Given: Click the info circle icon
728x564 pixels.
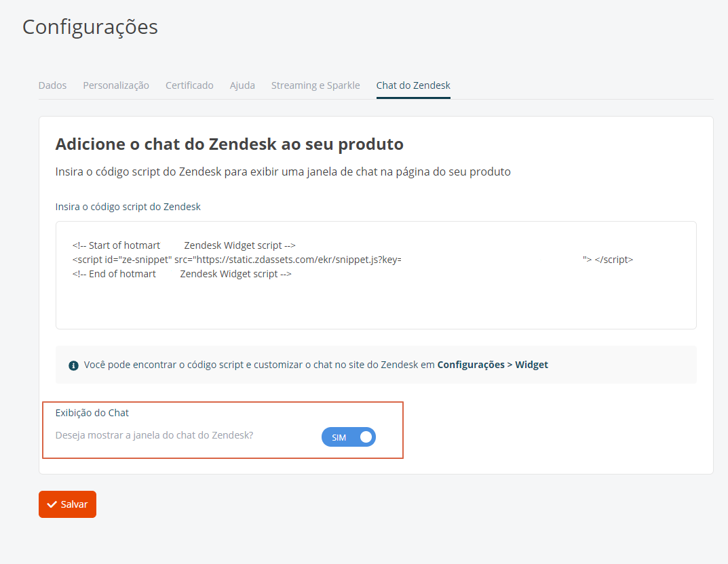Looking at the screenshot, I should click(73, 365).
